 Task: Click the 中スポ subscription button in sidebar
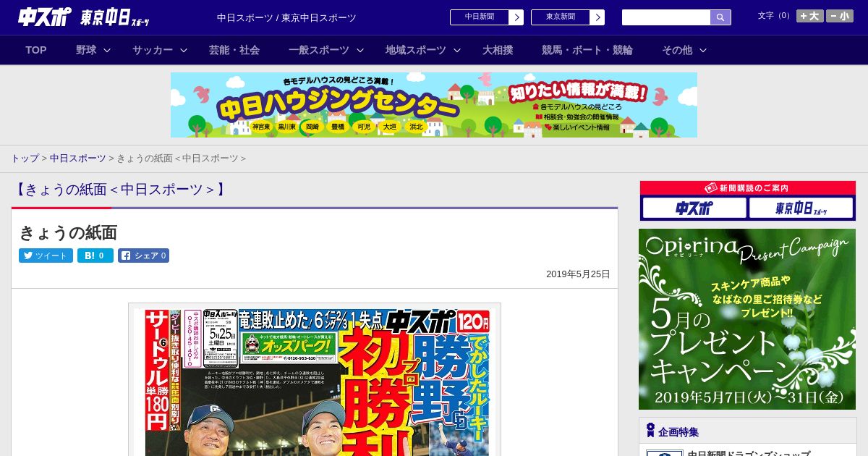click(x=694, y=208)
